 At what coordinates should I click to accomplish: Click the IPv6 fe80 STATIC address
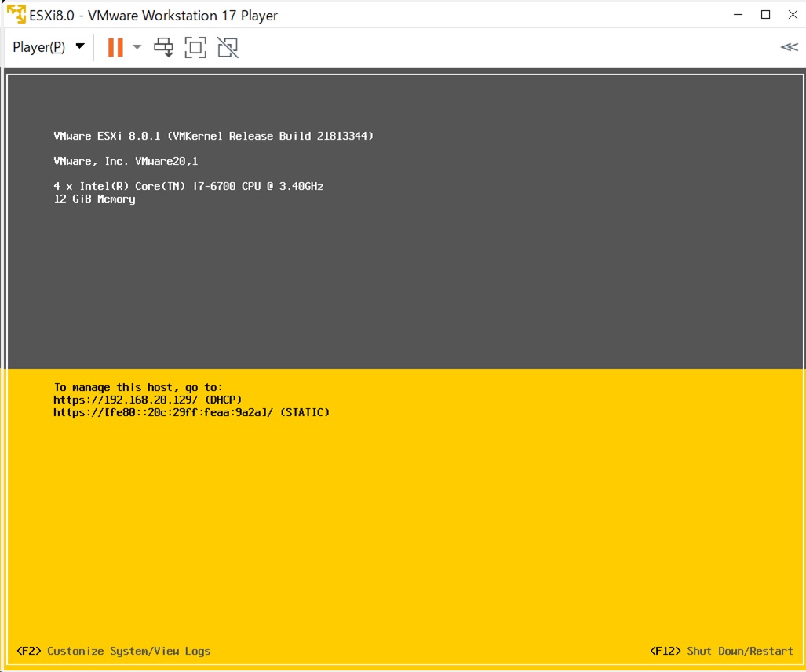[191, 412]
